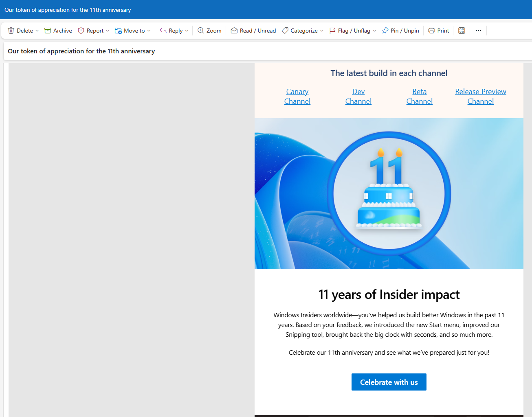Image resolution: width=532 pixels, height=417 pixels.
Task: Toggle Read / Unread status
Action: coord(253,31)
